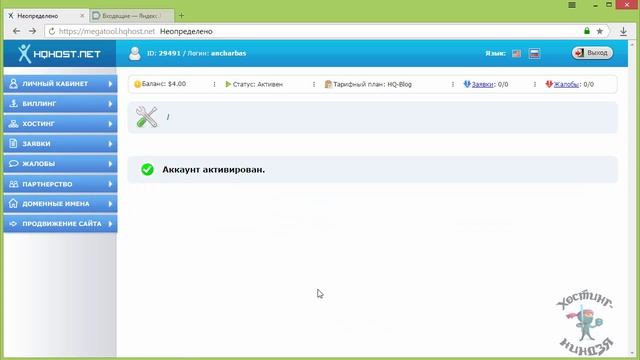Click the red Жалобы arrow icon
Viewport: 640px width, 360px height.
point(549,84)
